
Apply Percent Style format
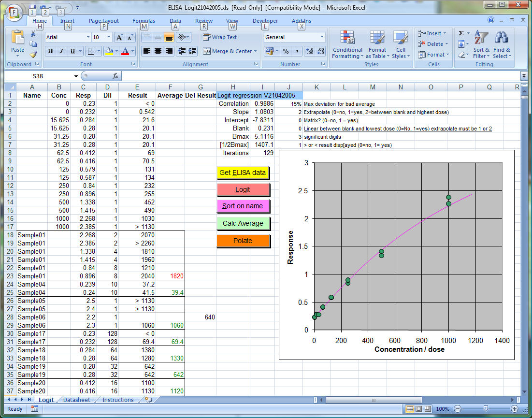tap(286, 51)
